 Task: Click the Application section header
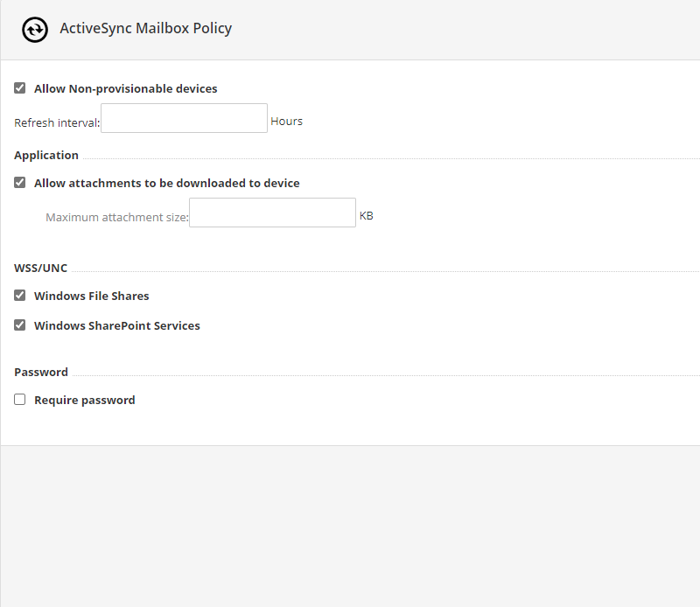click(46, 156)
